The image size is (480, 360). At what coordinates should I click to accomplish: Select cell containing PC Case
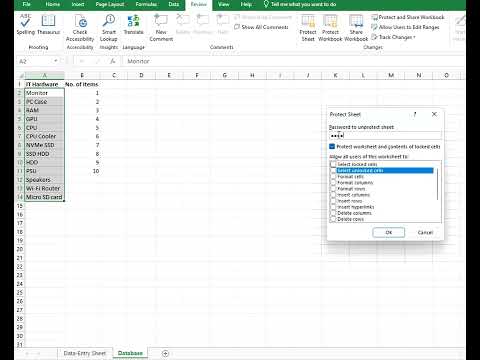click(x=45, y=102)
